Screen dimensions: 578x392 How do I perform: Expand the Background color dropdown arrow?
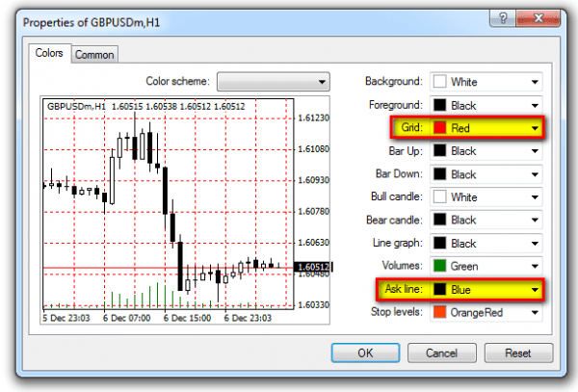click(535, 82)
